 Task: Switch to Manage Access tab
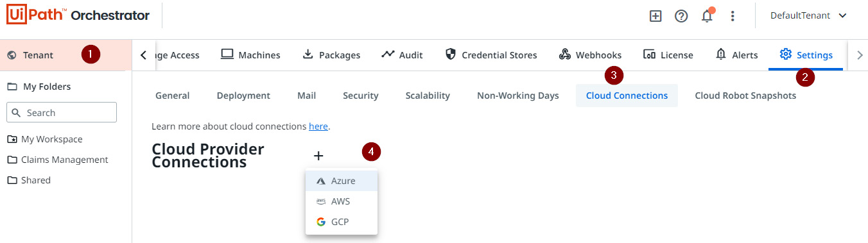point(177,55)
